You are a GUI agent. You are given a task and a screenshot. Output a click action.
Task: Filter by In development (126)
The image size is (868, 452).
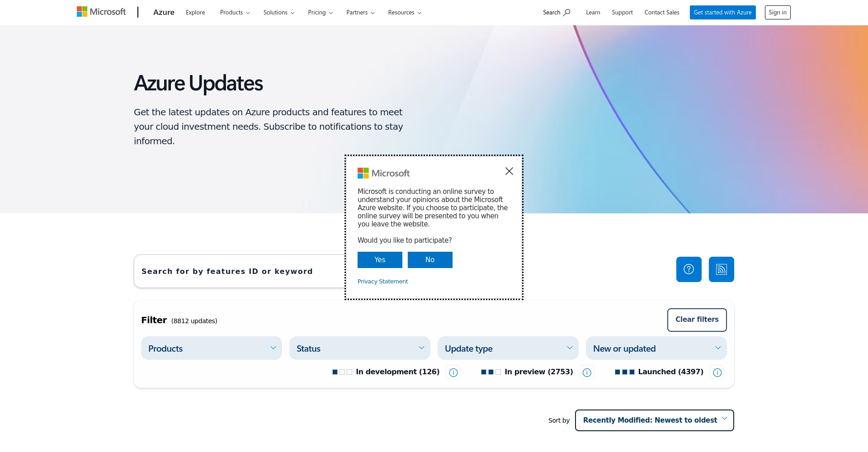[386, 372]
